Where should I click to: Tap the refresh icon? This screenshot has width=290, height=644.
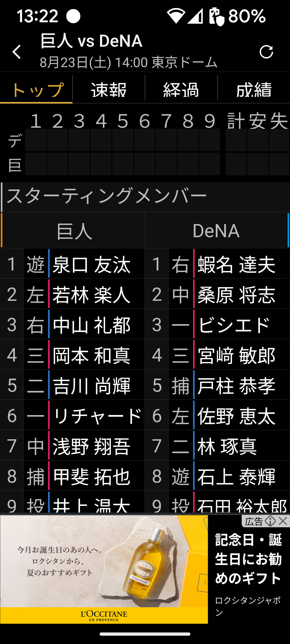(266, 52)
